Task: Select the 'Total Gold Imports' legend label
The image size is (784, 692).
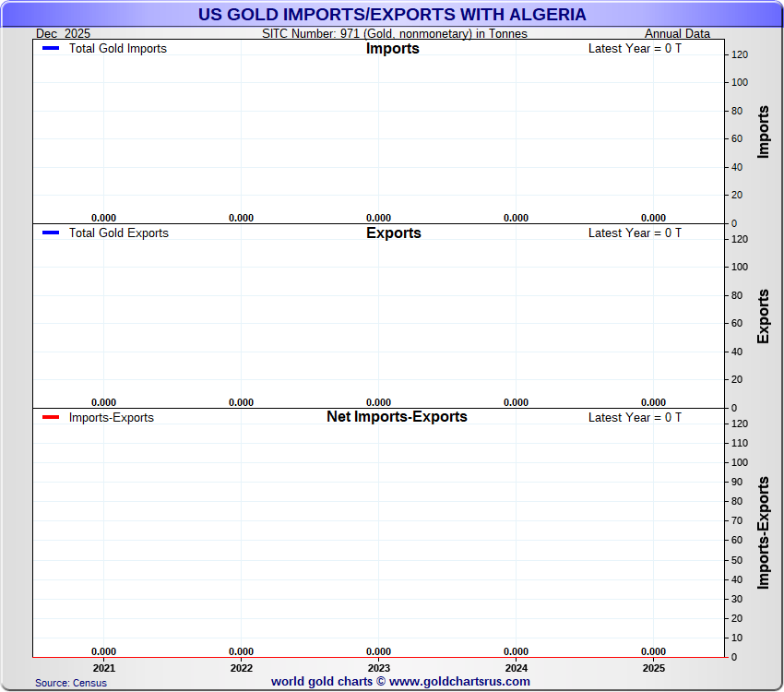Action: [117, 49]
